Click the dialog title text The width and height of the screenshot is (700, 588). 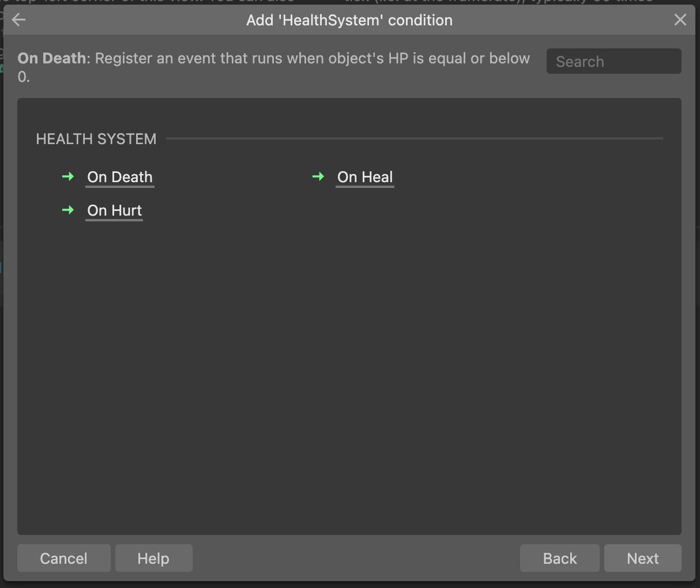(349, 20)
